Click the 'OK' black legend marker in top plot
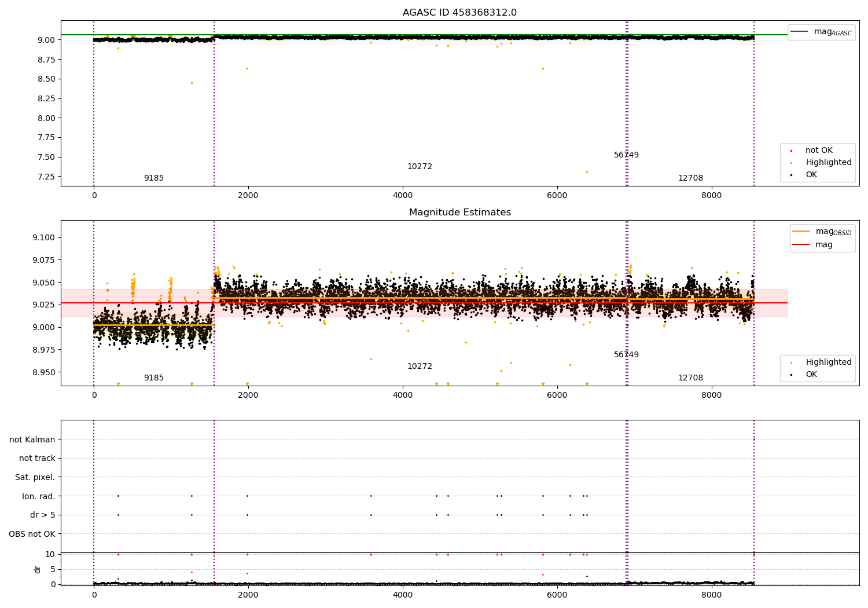This screenshot has width=868, height=608. click(x=791, y=175)
